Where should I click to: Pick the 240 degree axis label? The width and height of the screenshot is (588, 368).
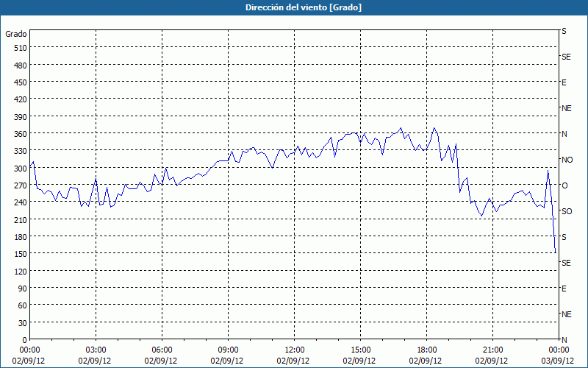click(21, 203)
